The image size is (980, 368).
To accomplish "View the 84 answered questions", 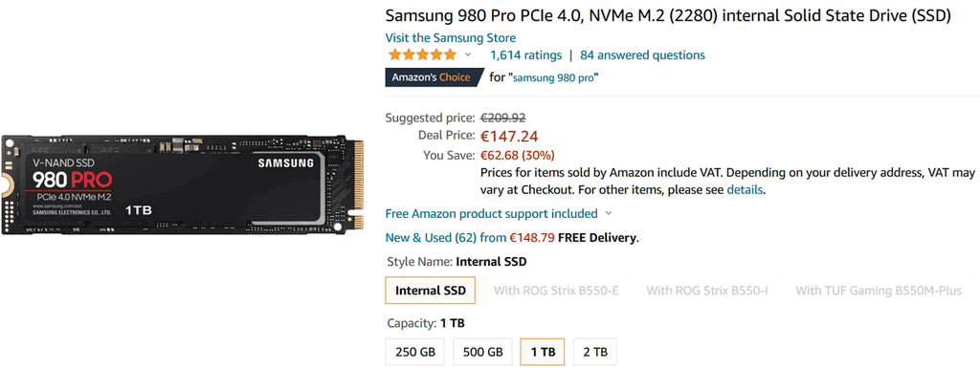I will tap(642, 54).
